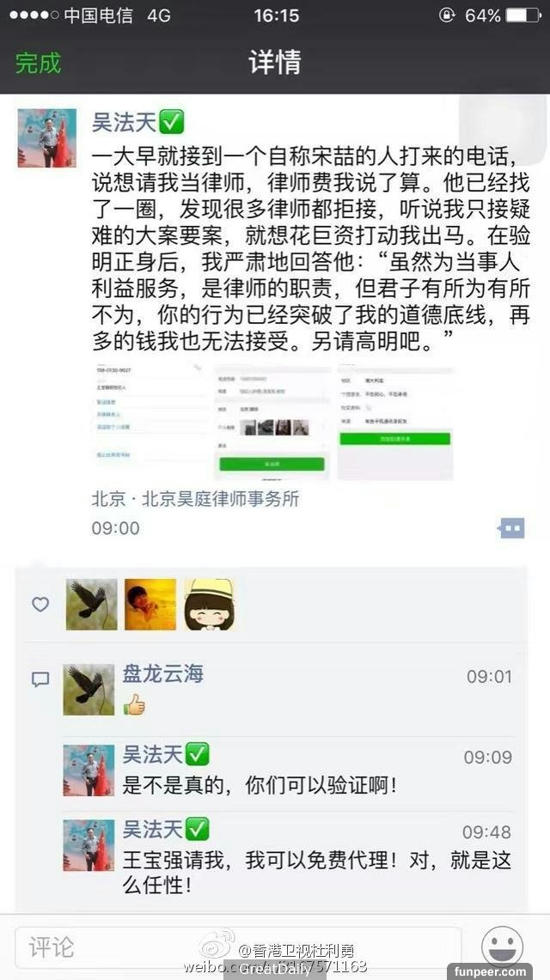Tap 吴法天 avatar on 09:09 comment
Image resolution: width=550 pixels, height=980 pixels.
[x=89, y=770]
